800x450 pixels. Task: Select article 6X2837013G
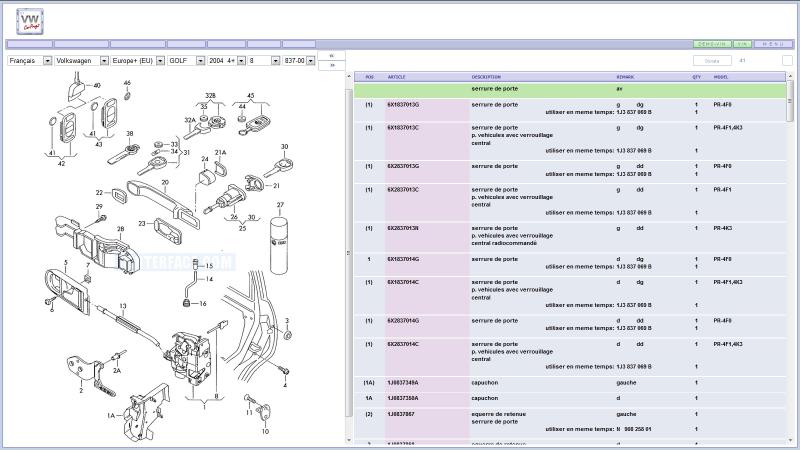point(403,166)
